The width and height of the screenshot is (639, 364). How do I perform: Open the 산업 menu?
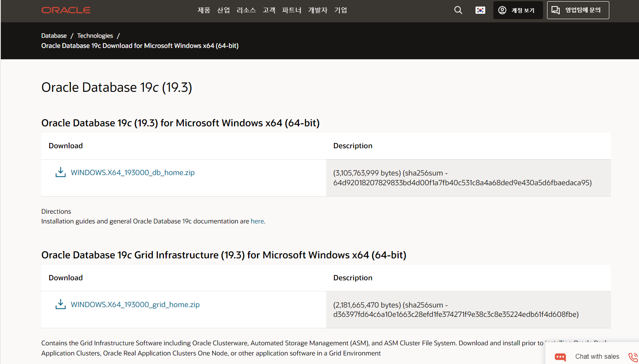223,10
